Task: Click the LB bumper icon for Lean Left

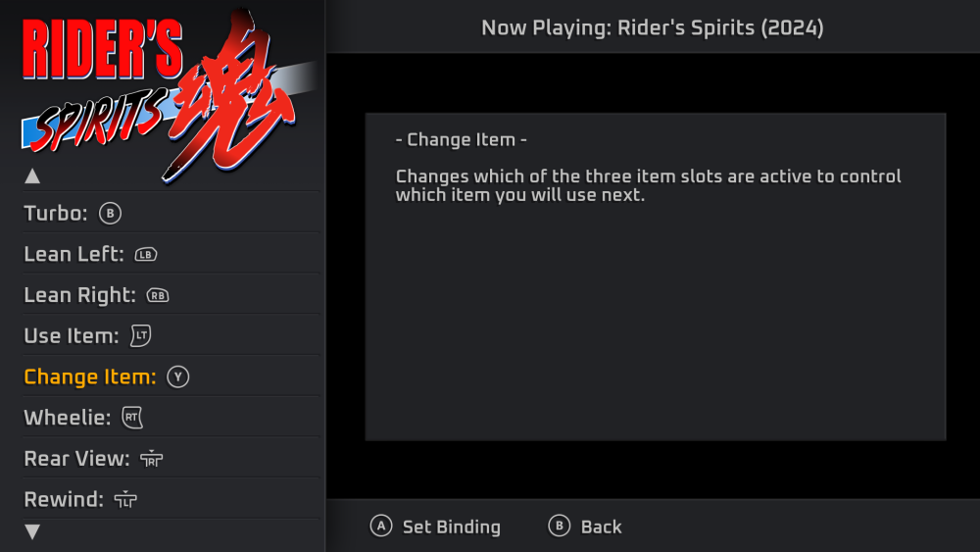Action: click(x=145, y=254)
